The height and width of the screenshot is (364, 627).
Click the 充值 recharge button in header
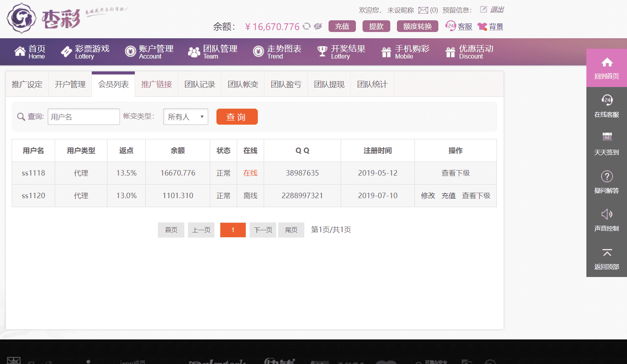point(342,26)
